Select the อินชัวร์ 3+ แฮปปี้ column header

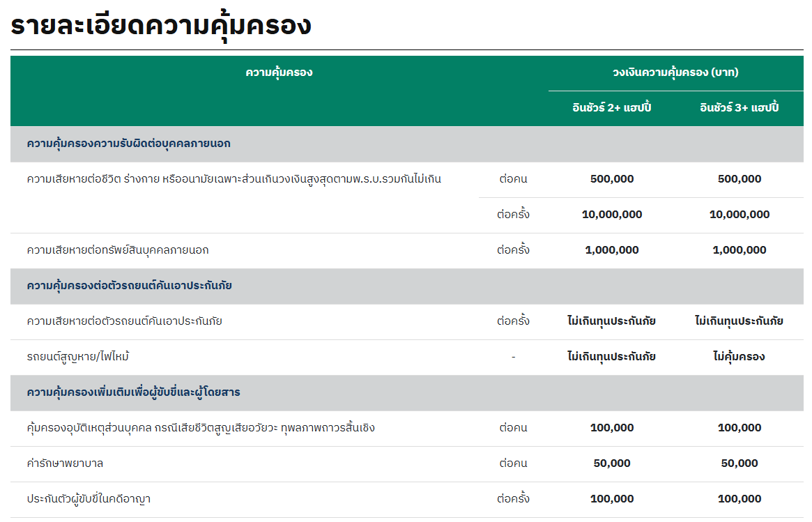click(740, 108)
